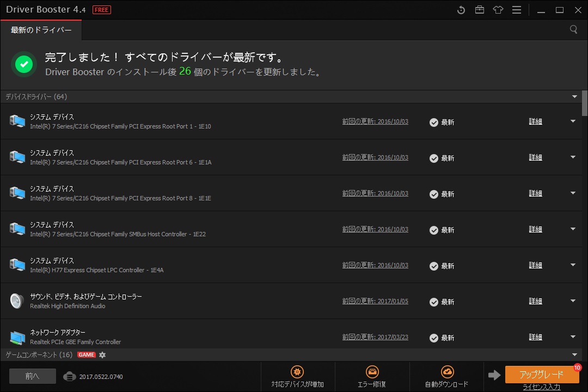Click the 自動ダウンロード automatic download icon
The height and width of the screenshot is (392, 588).
447,371
